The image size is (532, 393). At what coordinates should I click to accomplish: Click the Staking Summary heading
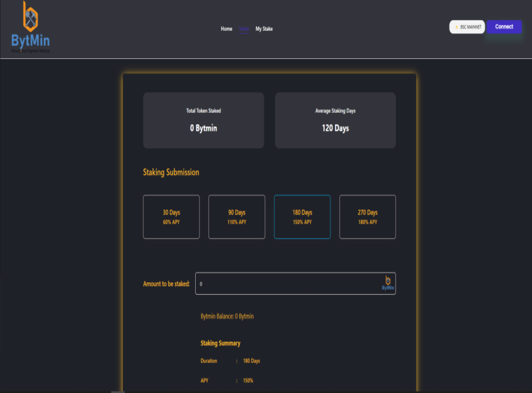tap(220, 343)
